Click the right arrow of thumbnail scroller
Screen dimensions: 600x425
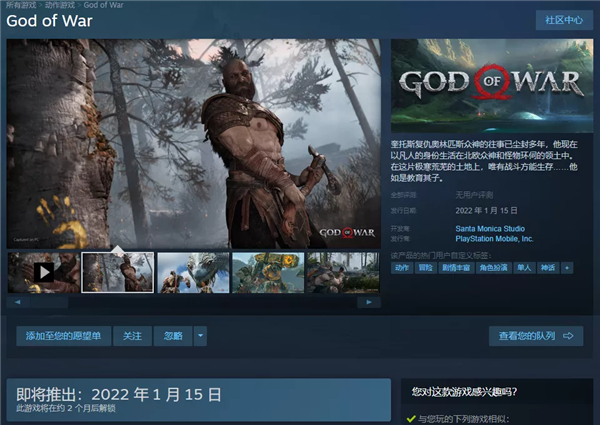coord(369,302)
